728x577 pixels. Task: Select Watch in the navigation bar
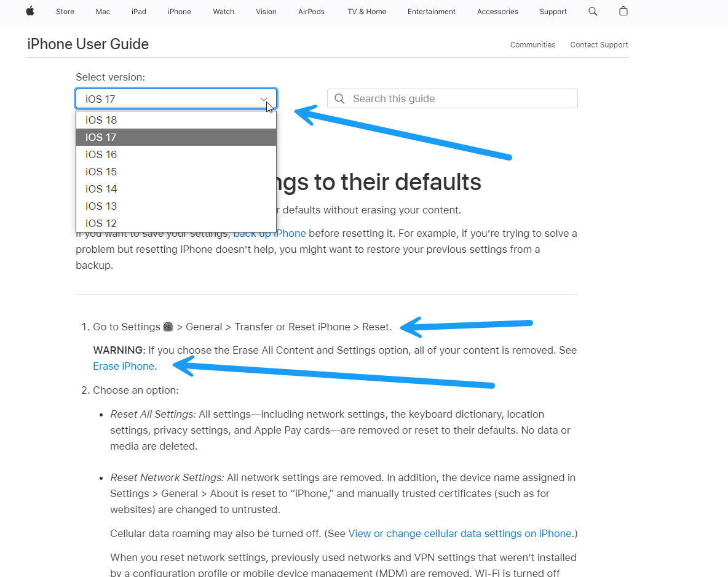(x=223, y=12)
